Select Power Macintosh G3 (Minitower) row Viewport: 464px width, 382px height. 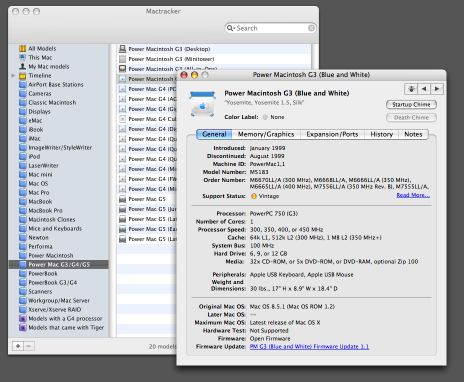(214, 59)
